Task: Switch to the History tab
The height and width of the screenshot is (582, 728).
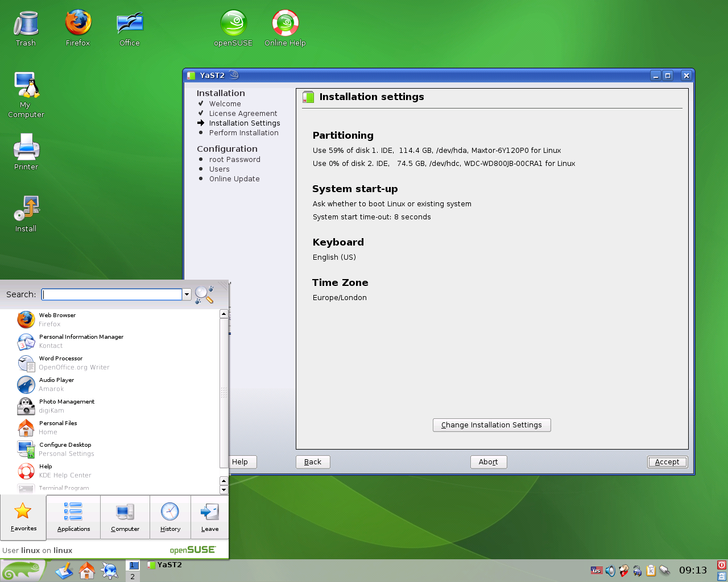Action: click(170, 517)
